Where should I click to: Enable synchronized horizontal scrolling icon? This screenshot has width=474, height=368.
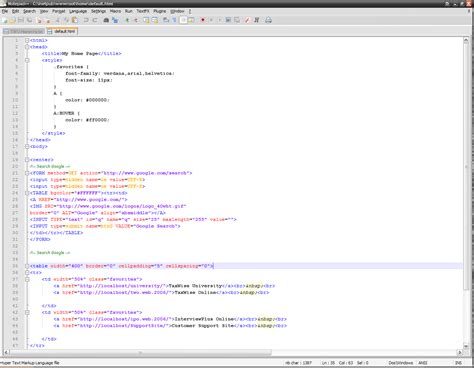pos(155,20)
